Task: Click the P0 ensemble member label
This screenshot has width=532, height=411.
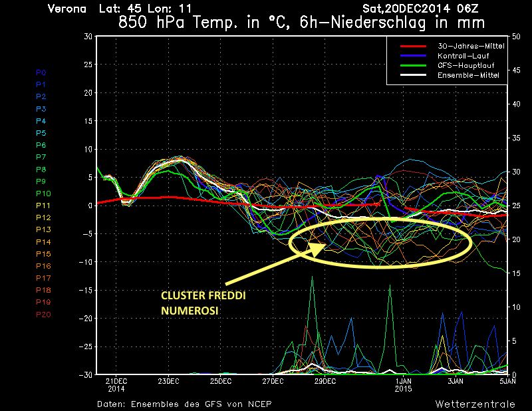Action: click(x=41, y=72)
